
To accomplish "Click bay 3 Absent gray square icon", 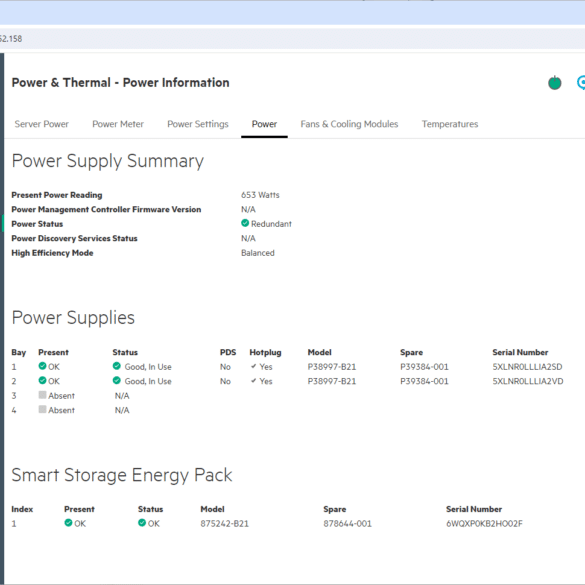I will 42,395.
